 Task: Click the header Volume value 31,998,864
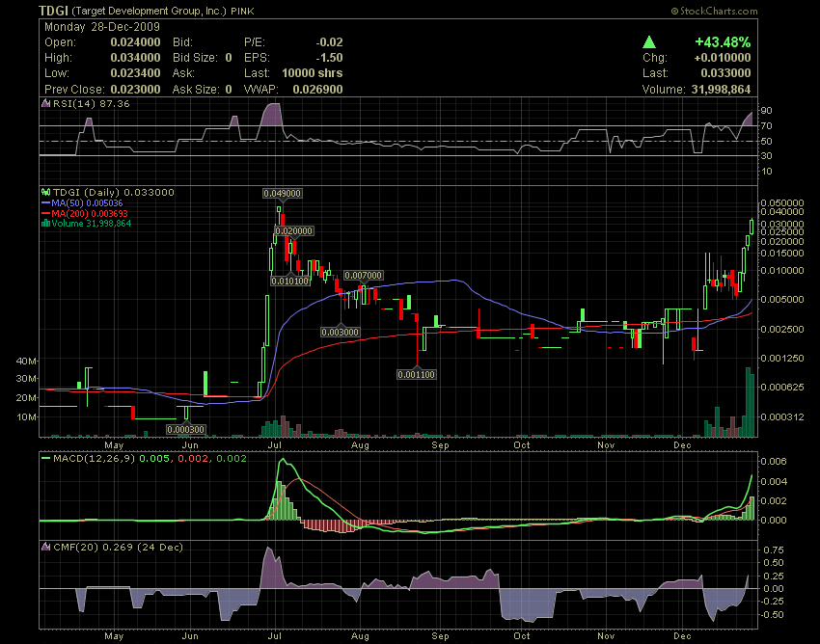click(x=722, y=90)
